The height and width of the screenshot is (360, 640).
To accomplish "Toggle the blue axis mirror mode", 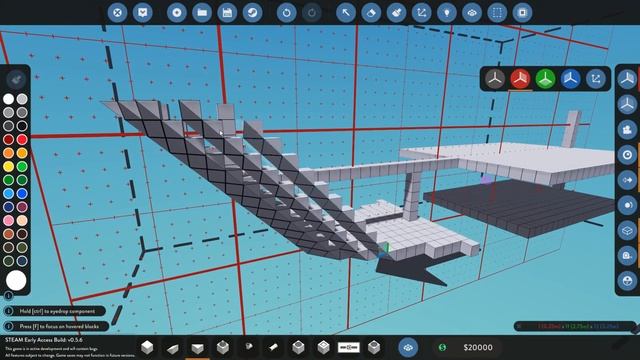I will pos(571,79).
